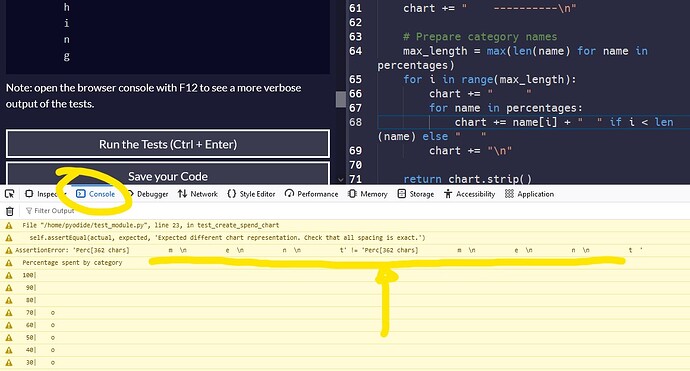Open the Style Editor braces icon
The image size is (690, 371).
coord(231,194)
